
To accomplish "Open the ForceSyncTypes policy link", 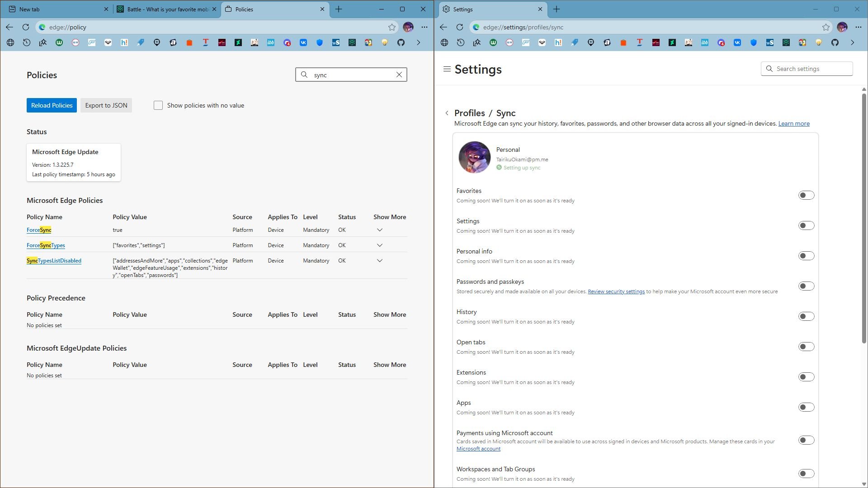I will tap(46, 245).
